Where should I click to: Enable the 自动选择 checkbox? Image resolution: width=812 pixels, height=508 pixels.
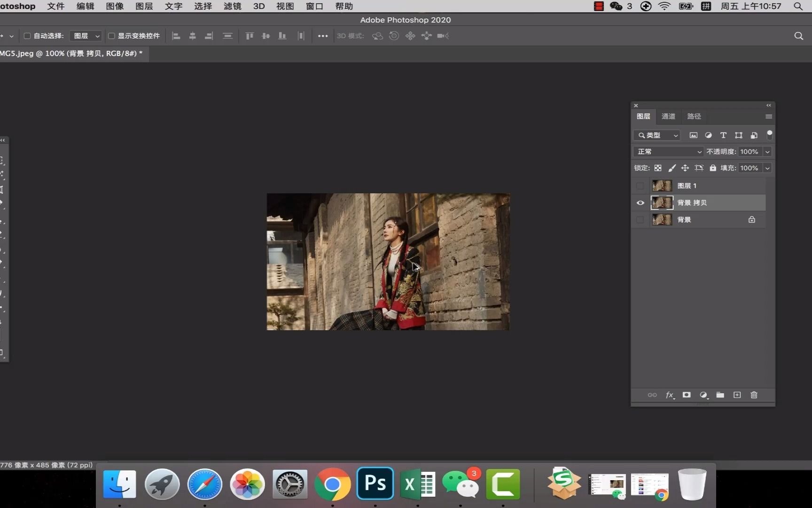[x=27, y=36]
